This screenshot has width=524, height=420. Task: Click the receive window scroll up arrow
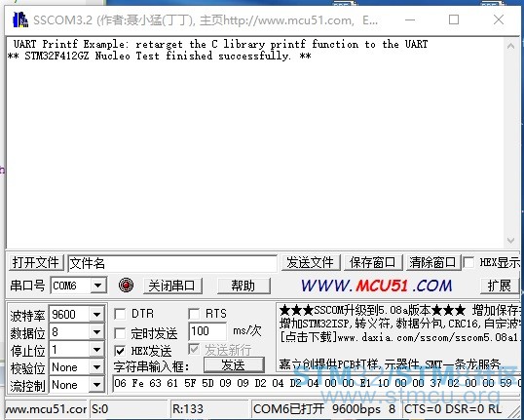click(510, 46)
